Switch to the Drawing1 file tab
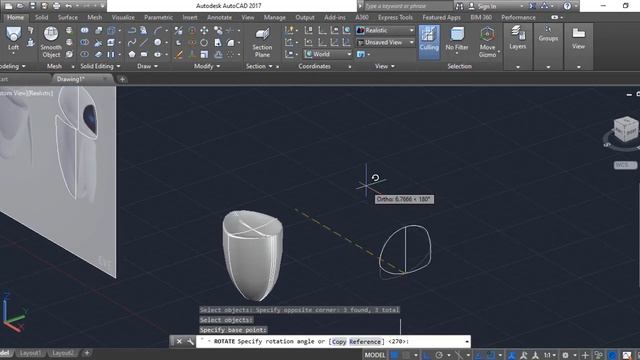640x360 pixels. (70, 79)
